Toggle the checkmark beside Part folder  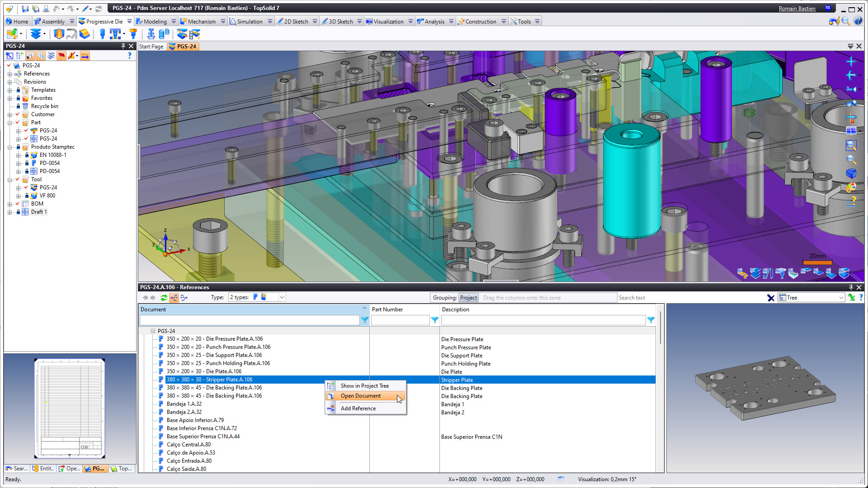pos(18,122)
